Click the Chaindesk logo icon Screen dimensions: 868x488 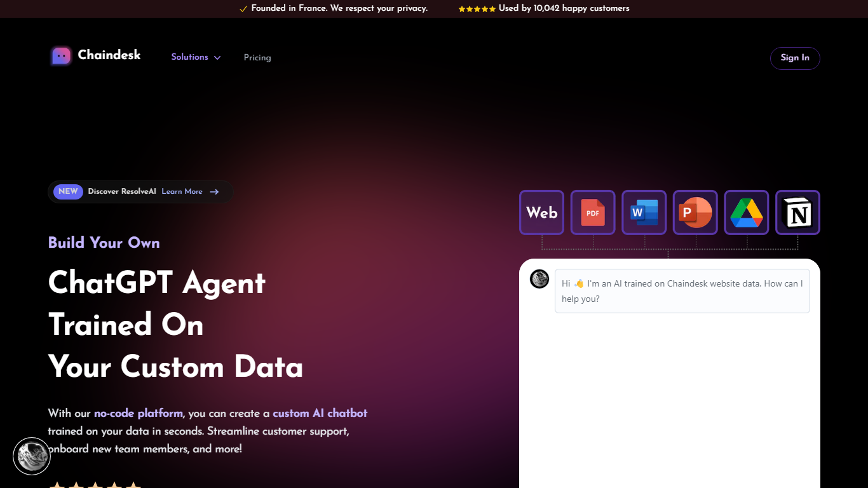click(62, 56)
